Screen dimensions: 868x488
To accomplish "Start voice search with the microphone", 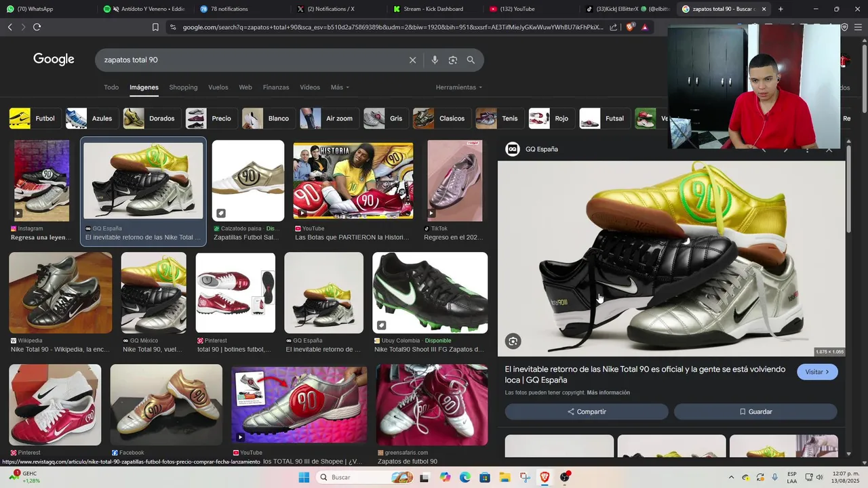I will point(435,60).
